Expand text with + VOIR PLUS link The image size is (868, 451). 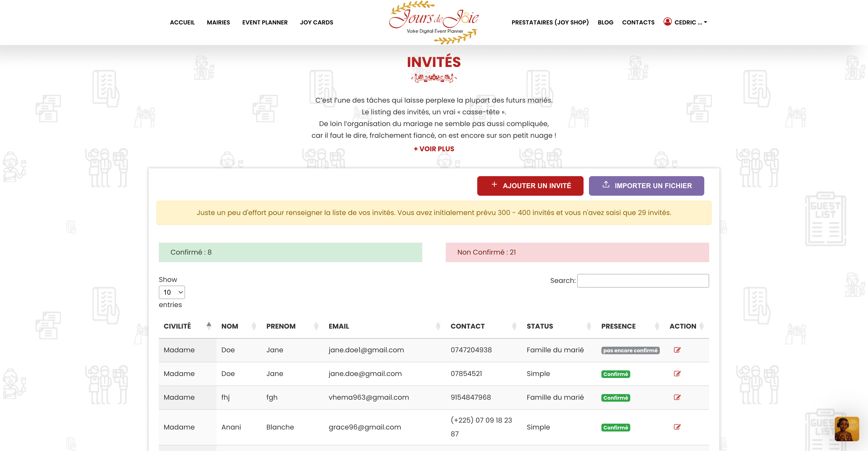tap(434, 149)
